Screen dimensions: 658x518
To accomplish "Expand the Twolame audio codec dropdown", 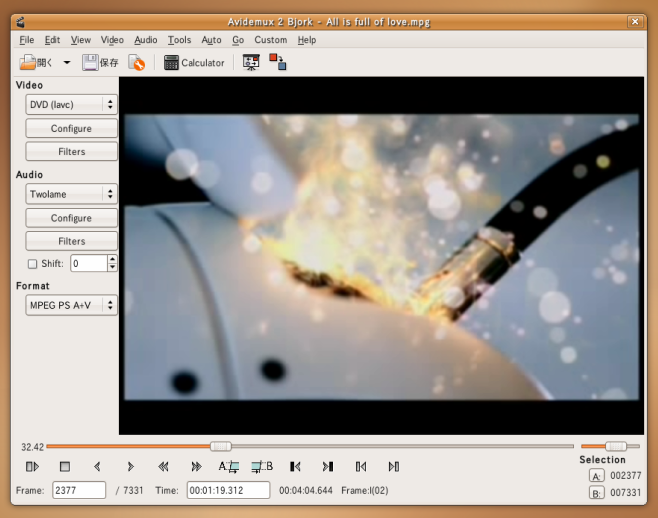I will click(71, 194).
